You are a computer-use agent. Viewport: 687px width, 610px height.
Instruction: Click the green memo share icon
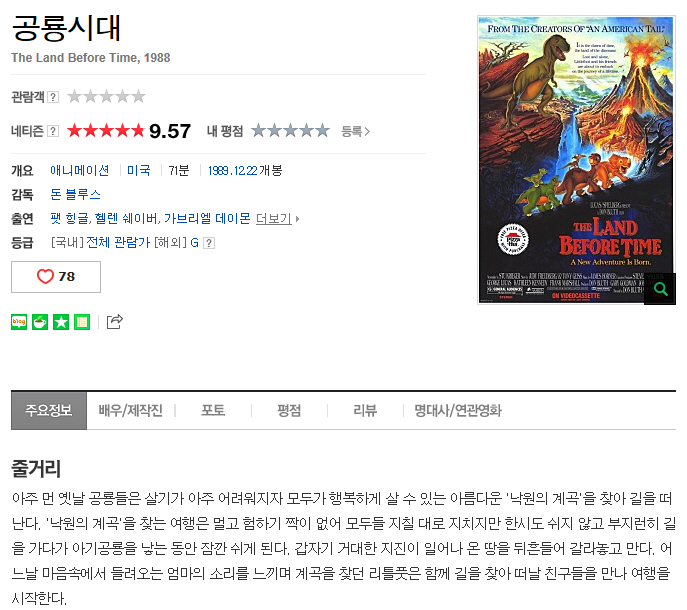click(82, 322)
